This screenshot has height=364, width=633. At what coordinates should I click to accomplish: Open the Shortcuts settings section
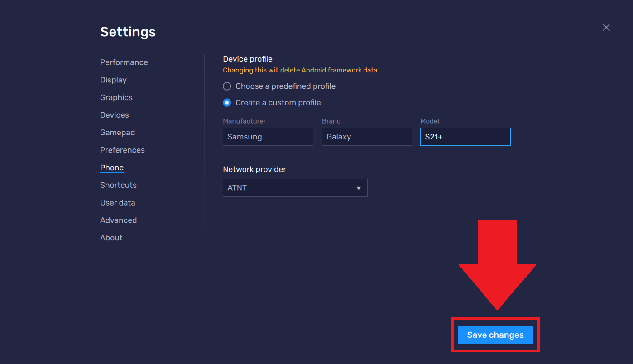click(x=118, y=185)
